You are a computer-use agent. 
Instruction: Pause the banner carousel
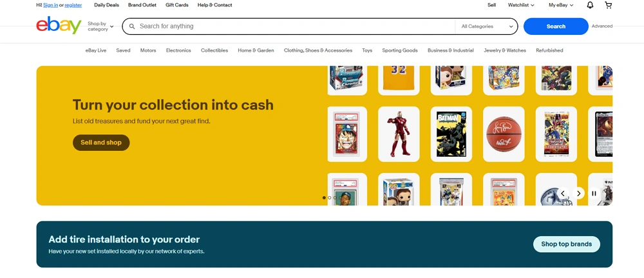tap(594, 193)
